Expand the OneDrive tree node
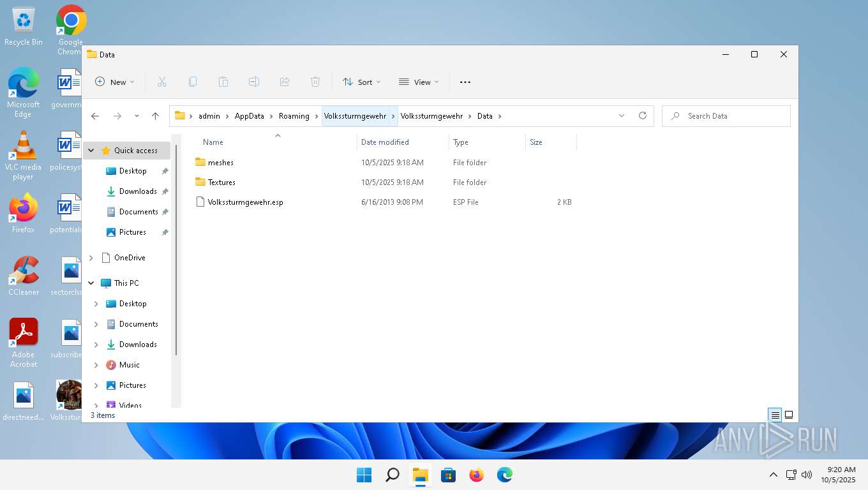Viewport: 868px width, 490px height. click(x=91, y=258)
